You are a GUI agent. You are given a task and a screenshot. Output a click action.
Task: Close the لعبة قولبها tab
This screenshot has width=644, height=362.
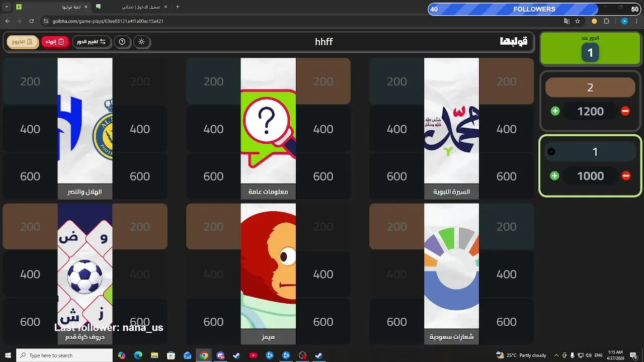click(86, 7)
